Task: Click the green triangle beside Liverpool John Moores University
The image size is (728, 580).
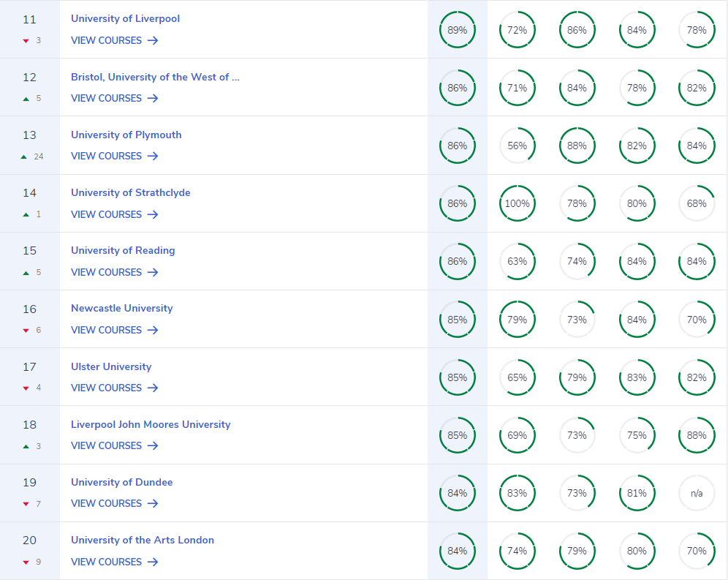Action: coord(27,446)
